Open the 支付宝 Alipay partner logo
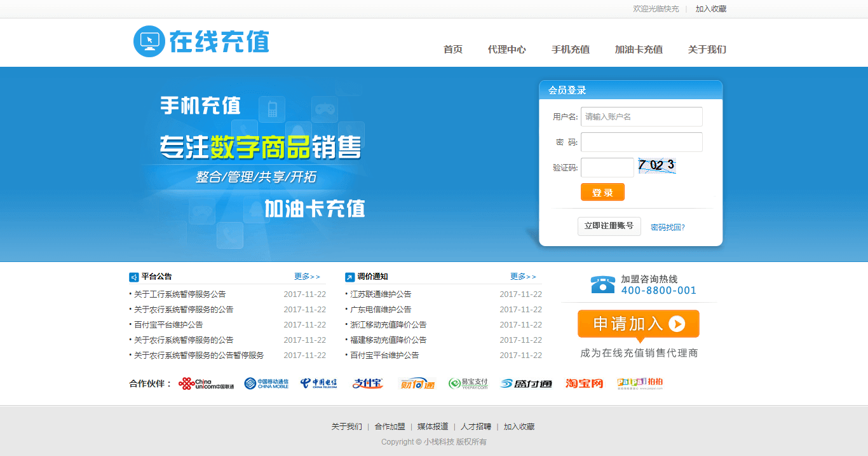The height and width of the screenshot is (456, 868). coord(368,383)
